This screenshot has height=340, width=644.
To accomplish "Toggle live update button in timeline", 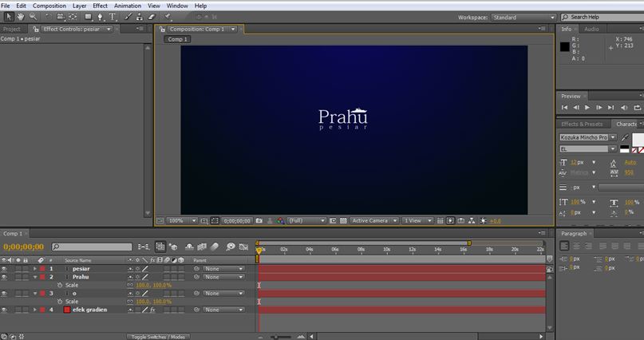I will [160, 247].
